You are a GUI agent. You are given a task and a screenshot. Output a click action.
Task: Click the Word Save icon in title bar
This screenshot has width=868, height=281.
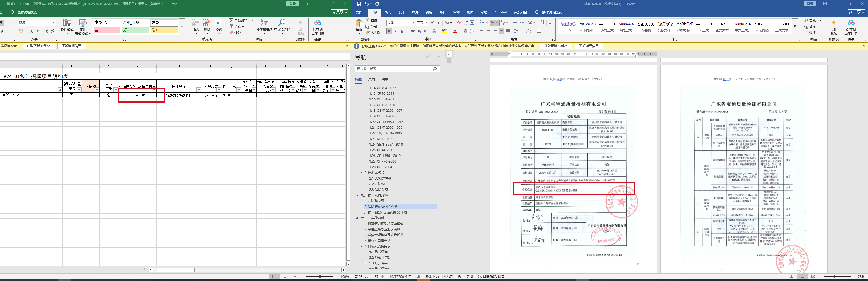[358, 4]
